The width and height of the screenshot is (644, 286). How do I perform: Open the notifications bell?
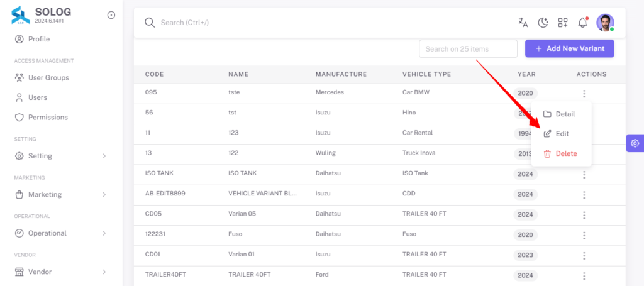(x=582, y=23)
